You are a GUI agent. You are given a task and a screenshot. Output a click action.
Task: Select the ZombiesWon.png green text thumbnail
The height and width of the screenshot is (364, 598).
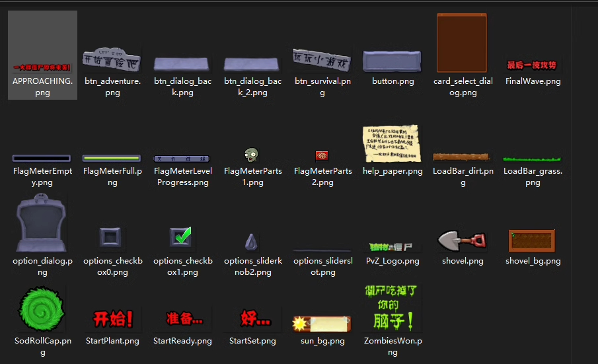click(x=392, y=308)
